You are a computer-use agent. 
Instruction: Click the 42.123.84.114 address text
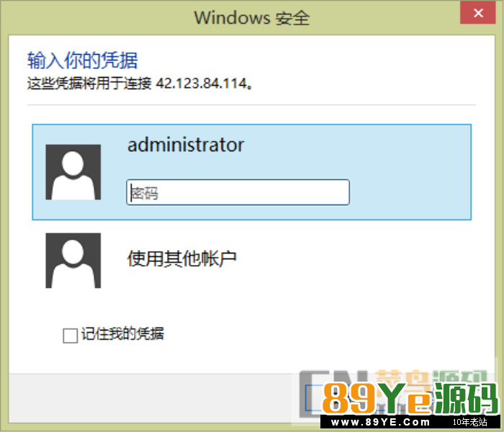(x=201, y=84)
